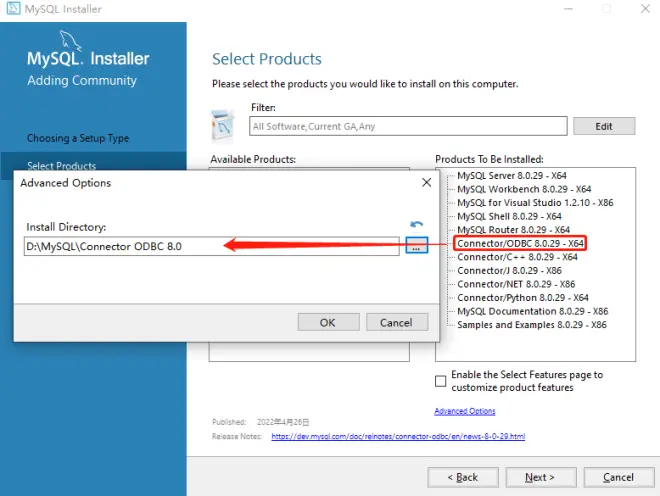Click the Filter text field
The image size is (660, 496).
pyautogui.click(x=408, y=126)
